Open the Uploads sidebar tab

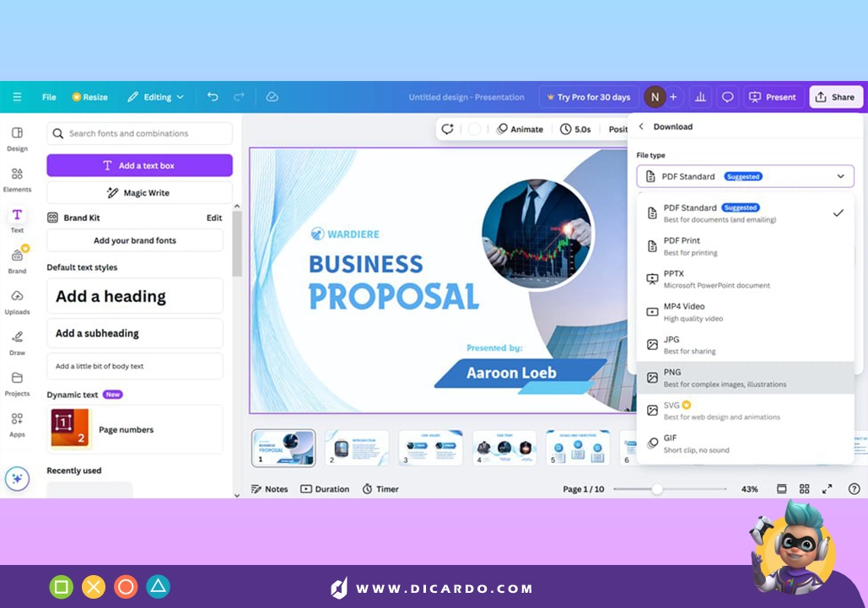click(x=17, y=303)
